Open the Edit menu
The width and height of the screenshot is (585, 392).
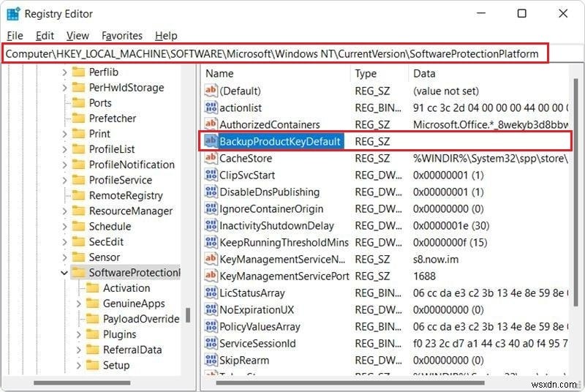(x=45, y=36)
